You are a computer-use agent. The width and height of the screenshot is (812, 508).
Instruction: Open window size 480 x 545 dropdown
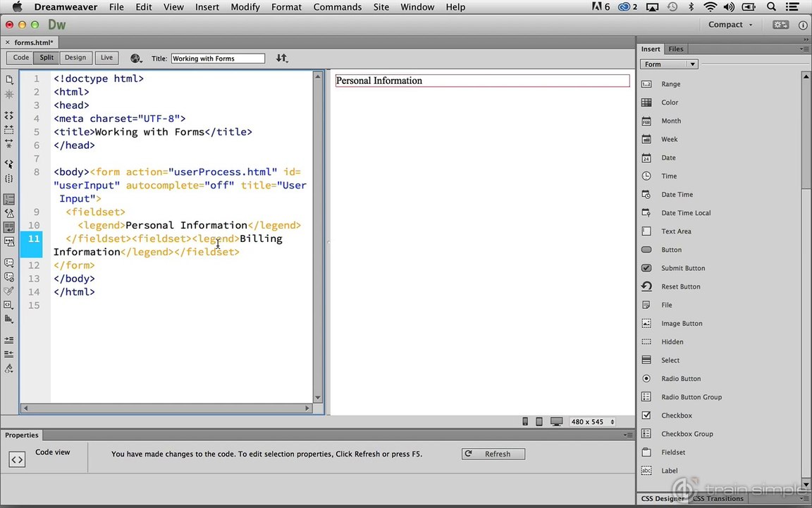592,421
